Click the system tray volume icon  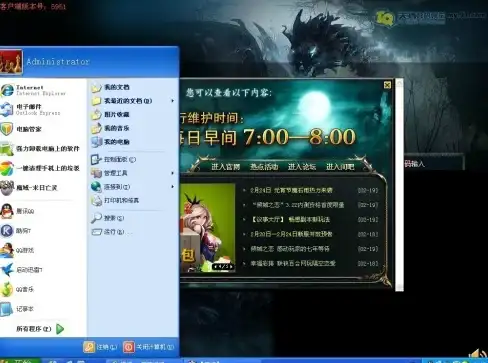[476, 353]
